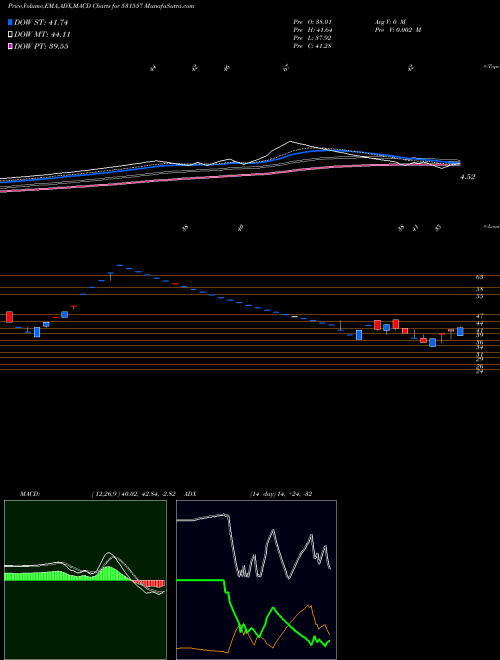
Task: Click the 'Pre L: 37.92' value
Action: click(x=312, y=38)
